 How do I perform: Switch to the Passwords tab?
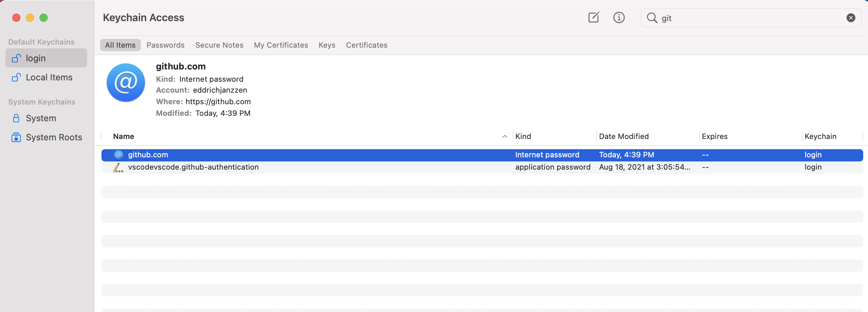click(165, 45)
